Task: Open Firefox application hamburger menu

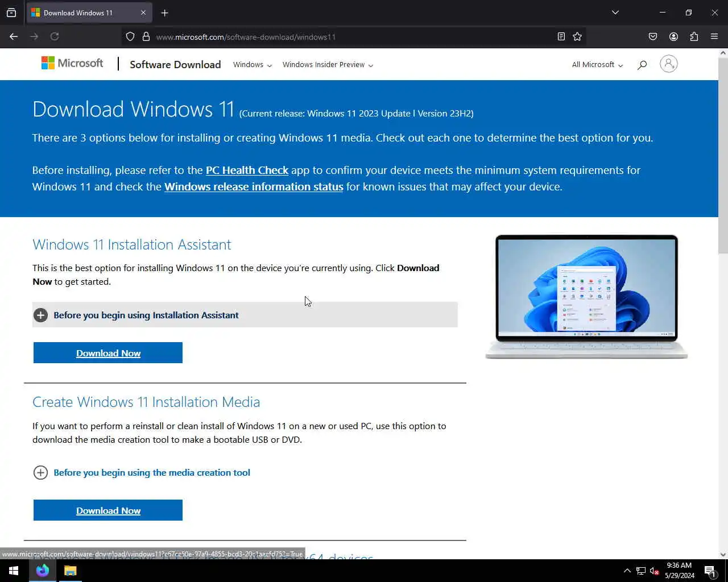Action: coord(714,36)
